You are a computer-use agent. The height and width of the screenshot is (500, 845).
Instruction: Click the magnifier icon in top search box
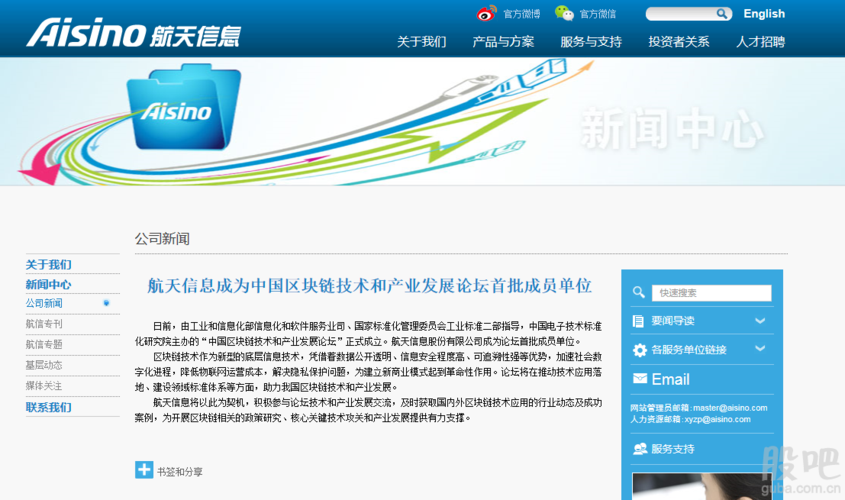point(721,14)
